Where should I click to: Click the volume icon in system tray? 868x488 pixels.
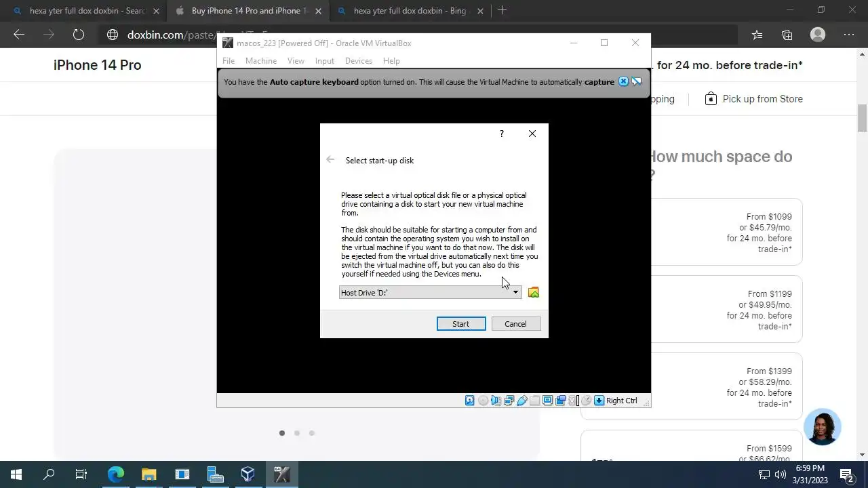(x=781, y=474)
